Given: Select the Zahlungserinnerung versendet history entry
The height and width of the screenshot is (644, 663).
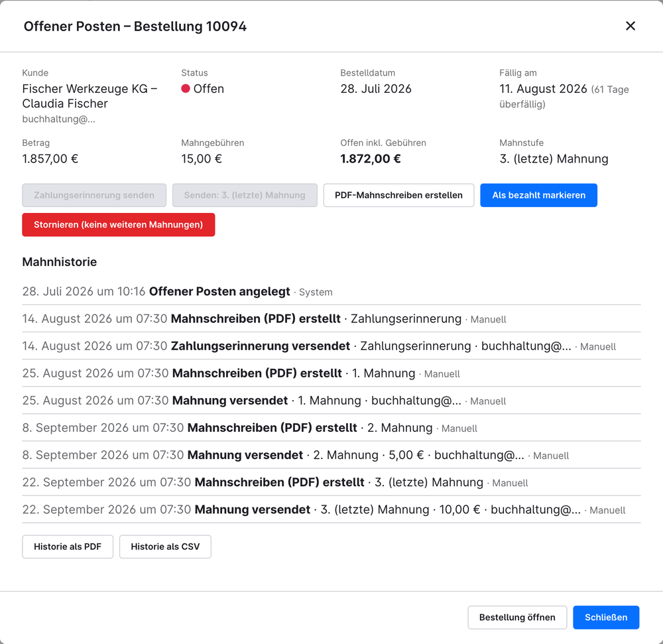Looking at the screenshot, I should [331, 346].
